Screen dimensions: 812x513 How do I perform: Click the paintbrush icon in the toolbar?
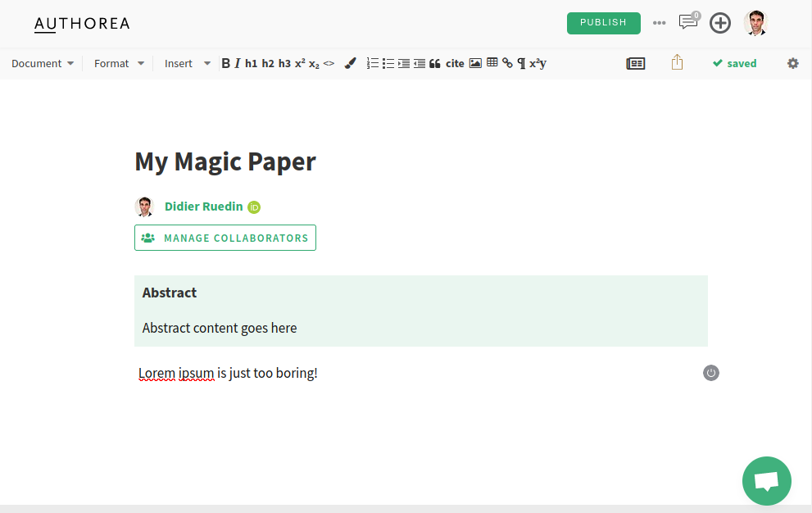point(351,63)
